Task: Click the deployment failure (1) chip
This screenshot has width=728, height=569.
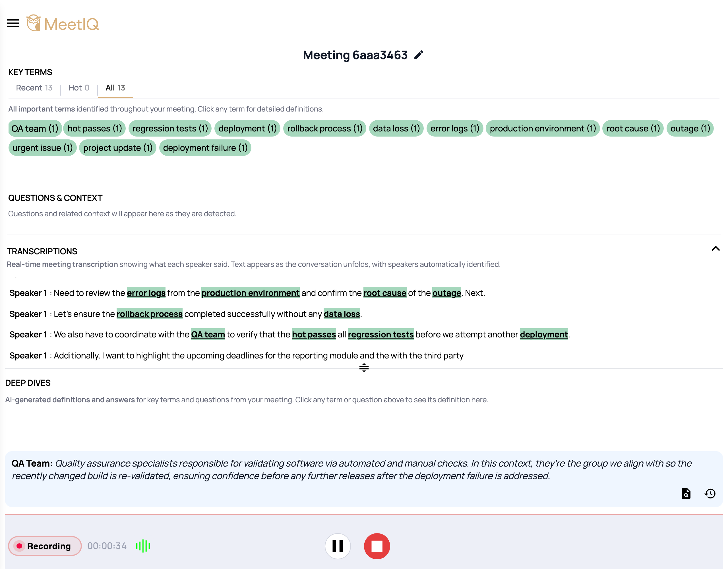Action: coord(205,148)
